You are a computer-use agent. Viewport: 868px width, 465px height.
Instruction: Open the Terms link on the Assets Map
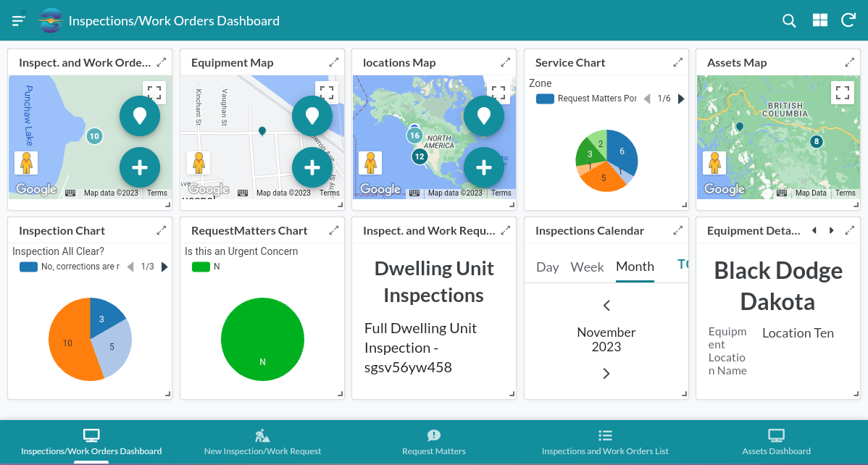[x=845, y=193]
